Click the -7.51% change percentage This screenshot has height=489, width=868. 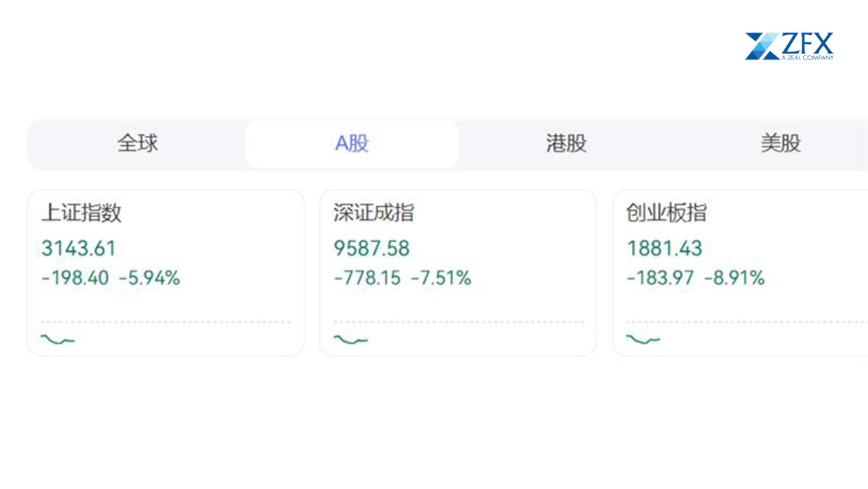pos(441,278)
